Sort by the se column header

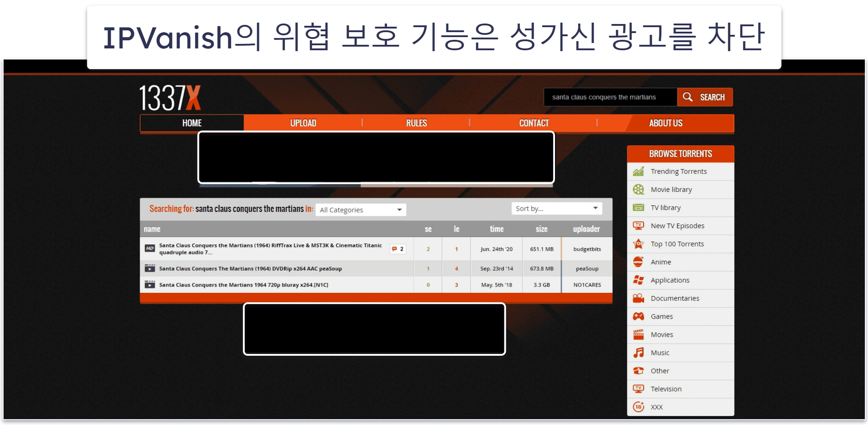[428, 229]
